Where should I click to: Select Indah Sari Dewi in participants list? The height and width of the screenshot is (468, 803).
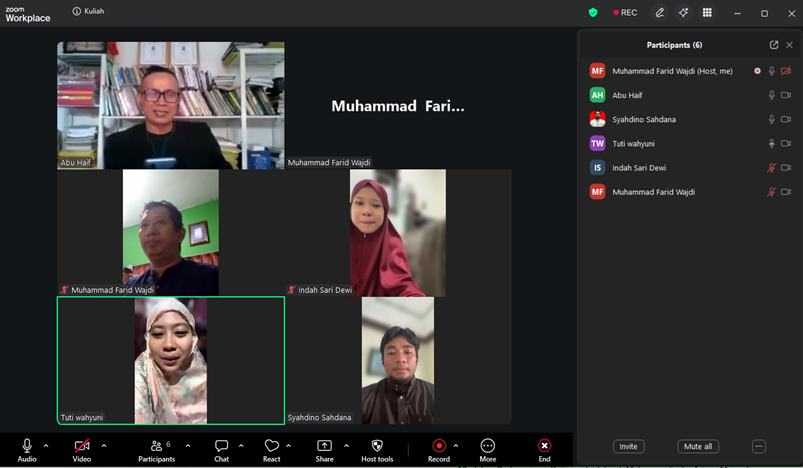(x=690, y=168)
